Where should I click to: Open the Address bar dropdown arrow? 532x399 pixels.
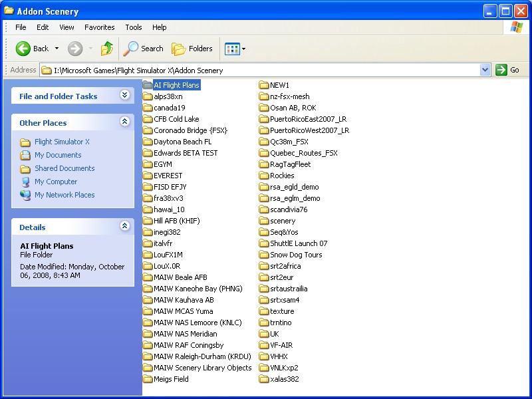(485, 70)
